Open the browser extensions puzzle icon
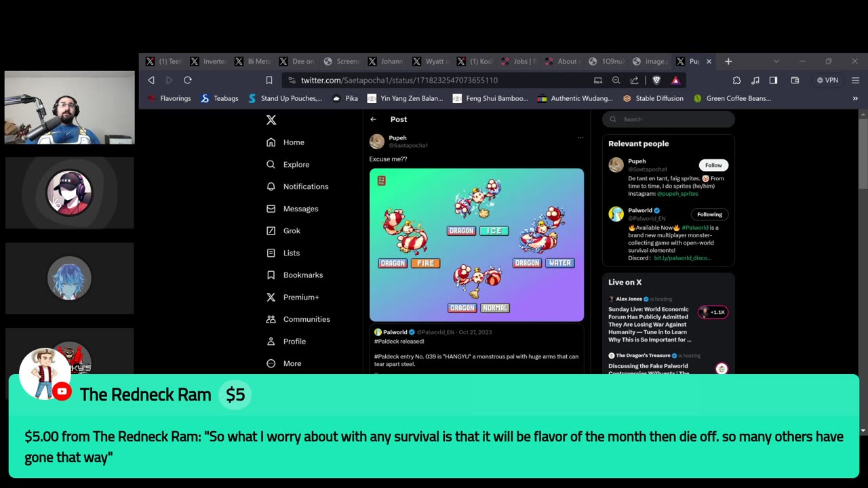The height and width of the screenshot is (488, 868). click(x=737, y=80)
